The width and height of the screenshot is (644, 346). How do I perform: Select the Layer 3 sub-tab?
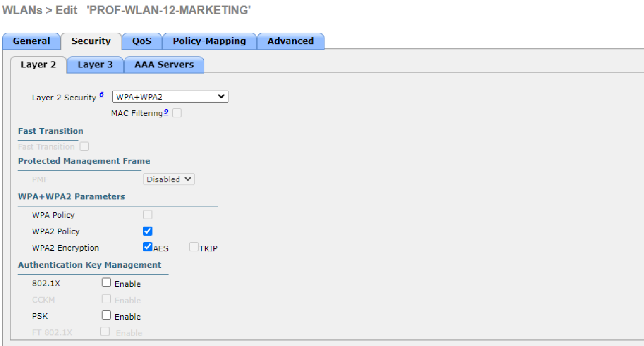95,64
